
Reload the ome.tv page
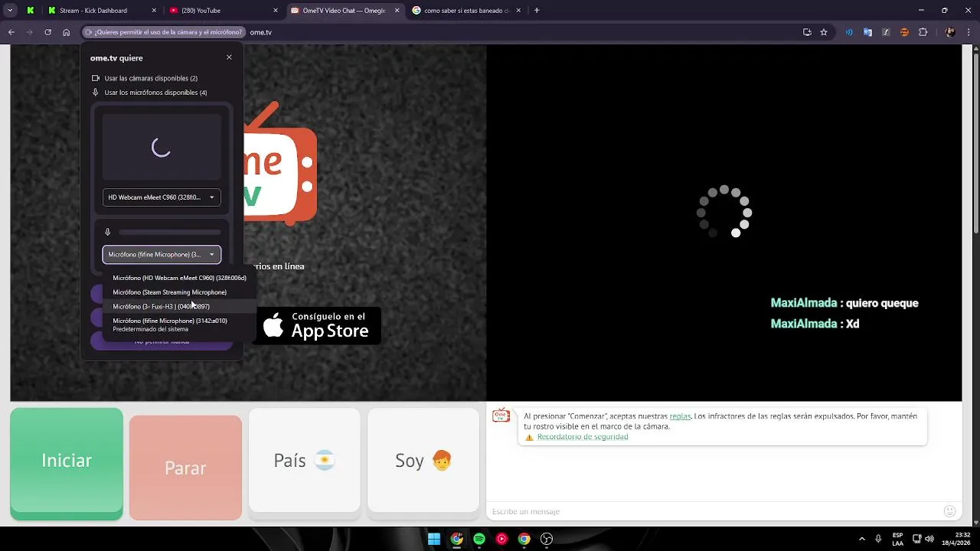point(47,32)
